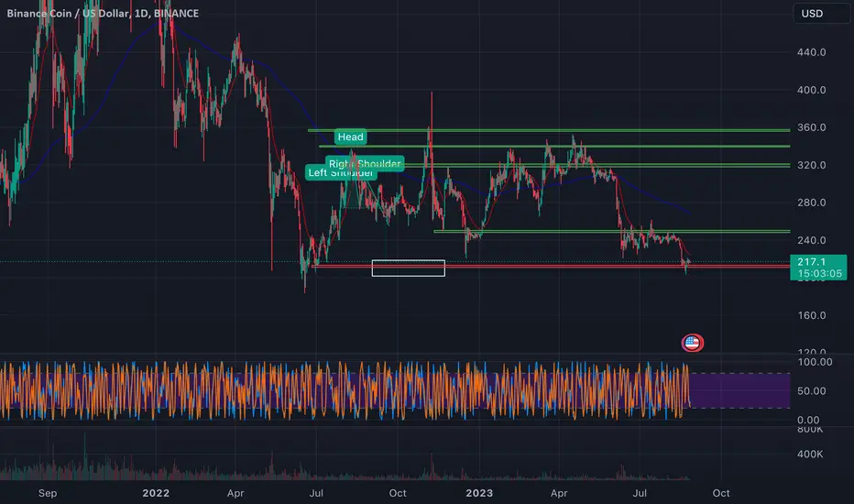This screenshot has height=504, width=854.
Task: Click the 50.00 oscillator scale value
Action: (812, 391)
